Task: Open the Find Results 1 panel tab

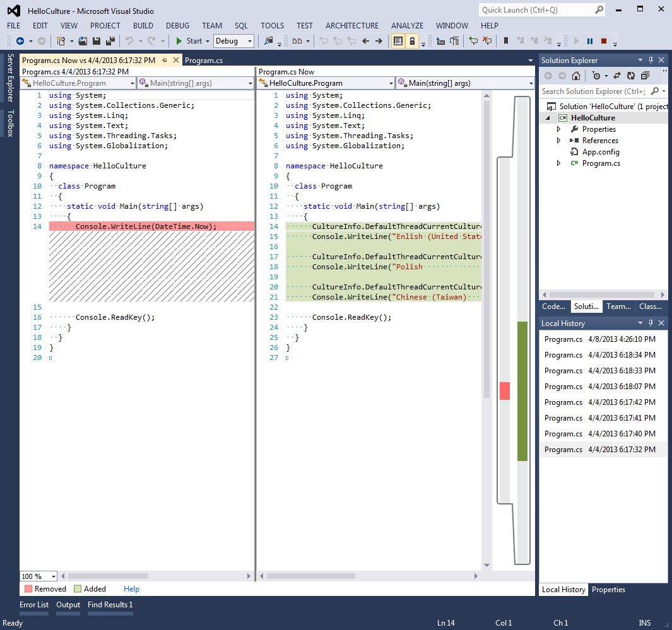Action: (x=110, y=605)
